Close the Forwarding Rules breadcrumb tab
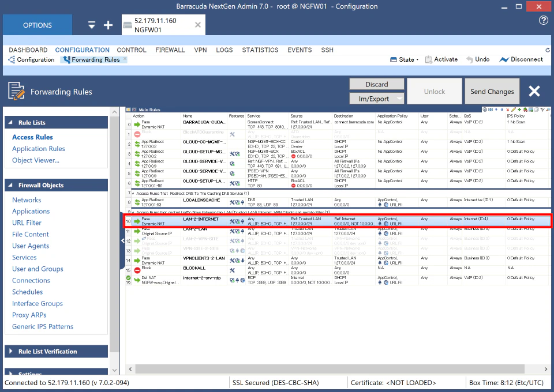Viewport: 554px width, 392px height. point(125,59)
